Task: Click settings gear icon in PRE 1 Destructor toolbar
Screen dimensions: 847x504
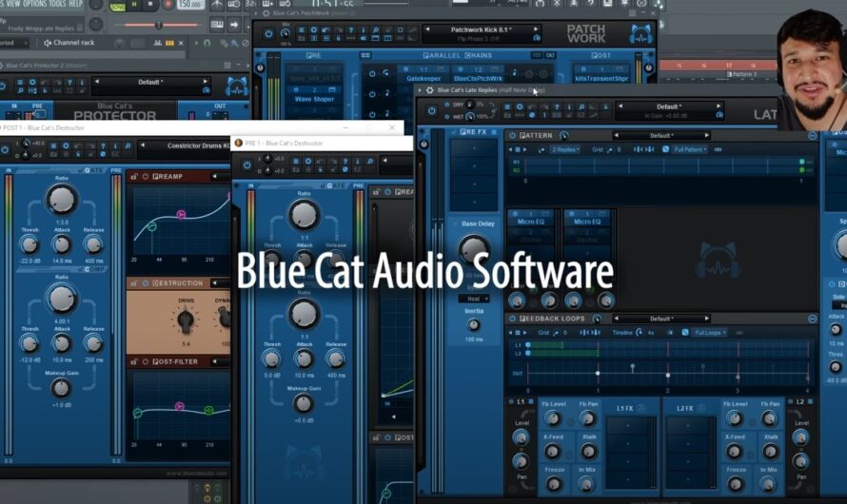Action: click(x=308, y=161)
